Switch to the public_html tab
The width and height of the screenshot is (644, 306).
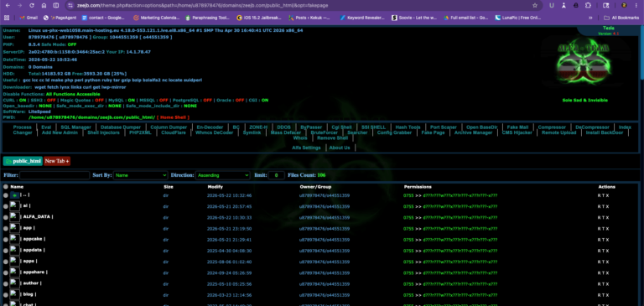23,161
